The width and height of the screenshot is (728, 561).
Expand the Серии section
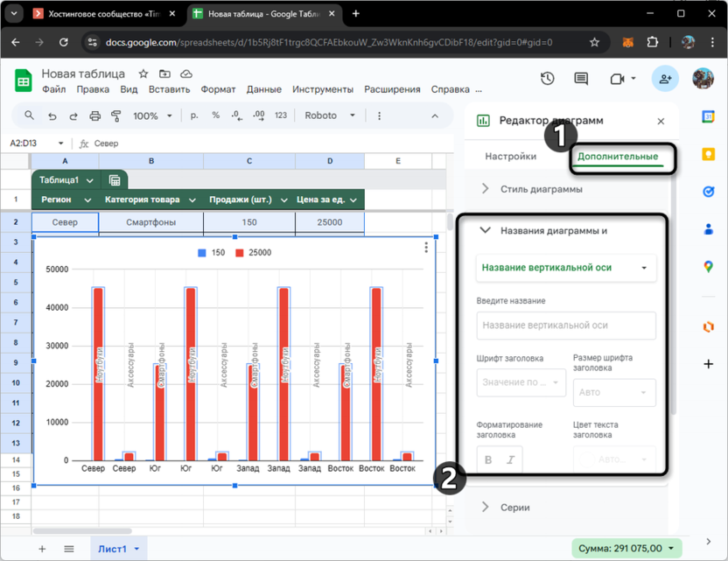click(x=514, y=508)
